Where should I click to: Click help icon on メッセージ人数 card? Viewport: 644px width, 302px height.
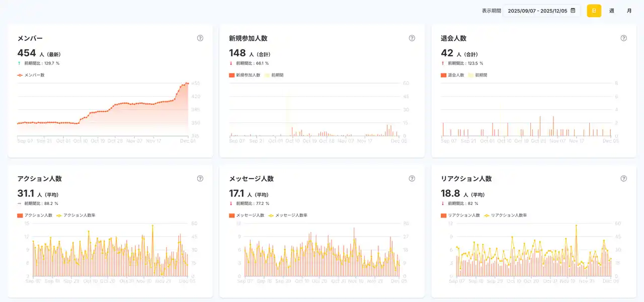coord(412,179)
